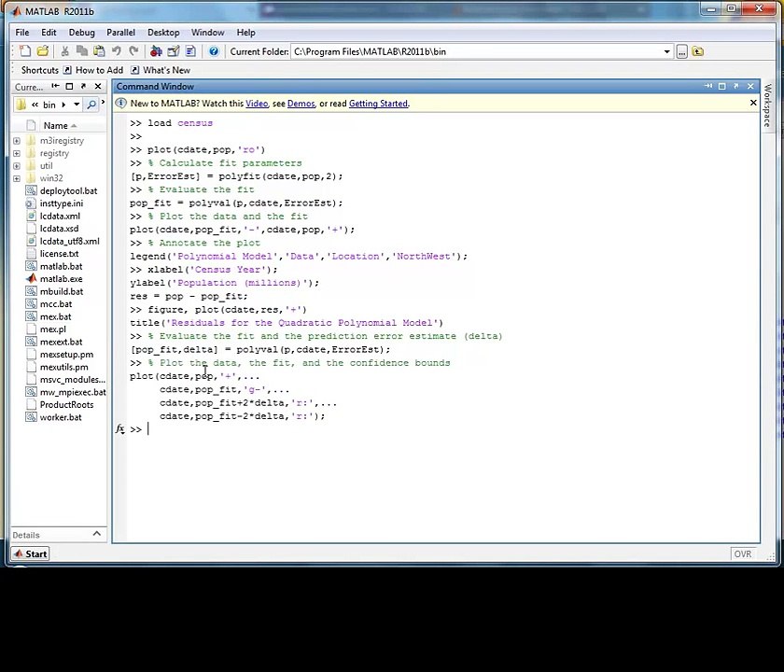Click the Paste clipboard icon
Screen dimensions: 784x672
tap(99, 51)
